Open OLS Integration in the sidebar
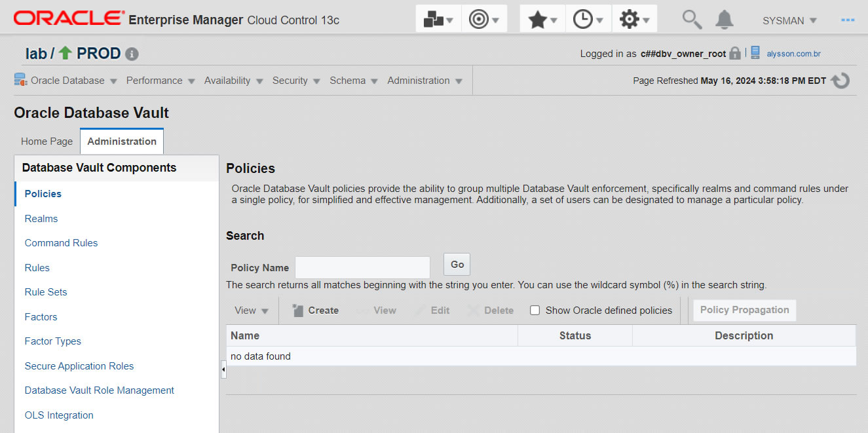868x433 pixels. (x=59, y=415)
